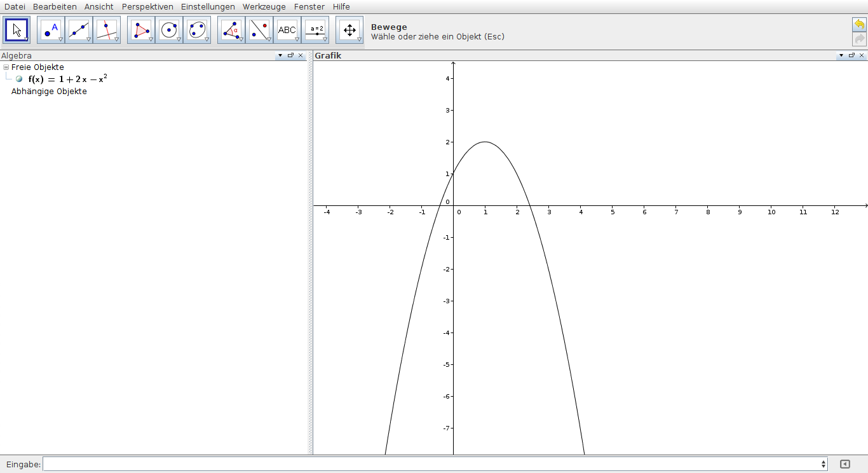The height and width of the screenshot is (473, 868).
Task: Select the Move Graphics View tool
Action: tap(349, 30)
